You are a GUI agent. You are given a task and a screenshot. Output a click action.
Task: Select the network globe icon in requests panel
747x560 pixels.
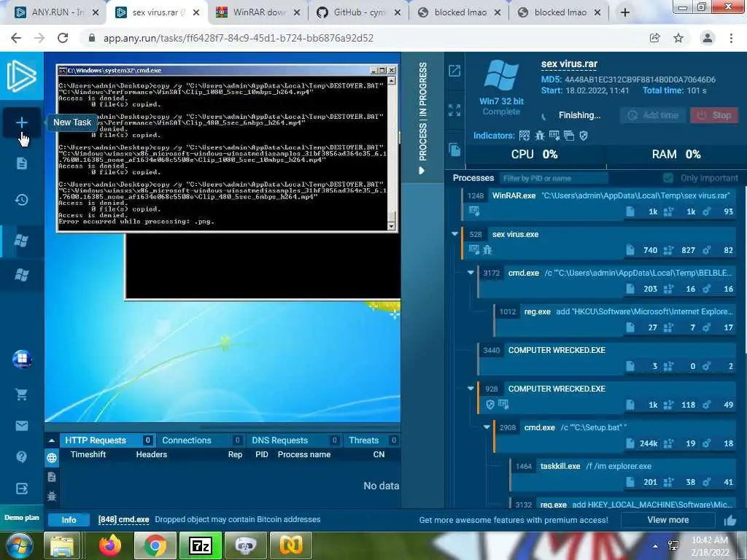(52, 458)
